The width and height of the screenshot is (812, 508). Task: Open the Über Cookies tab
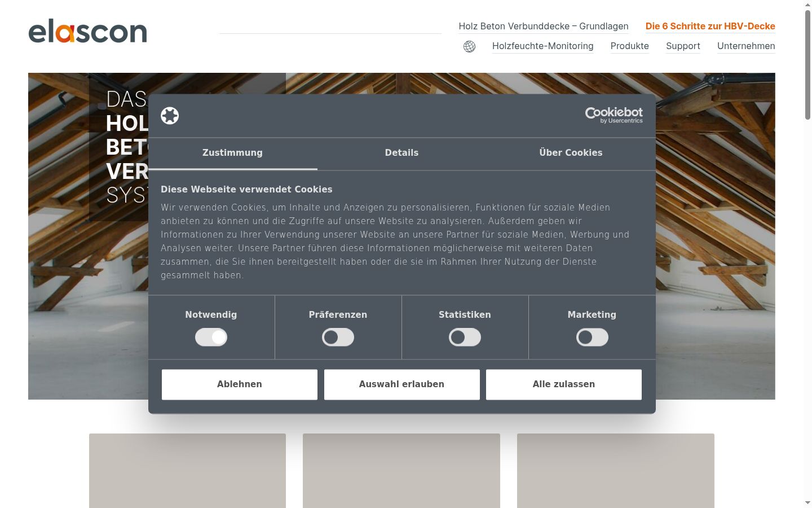click(x=571, y=153)
